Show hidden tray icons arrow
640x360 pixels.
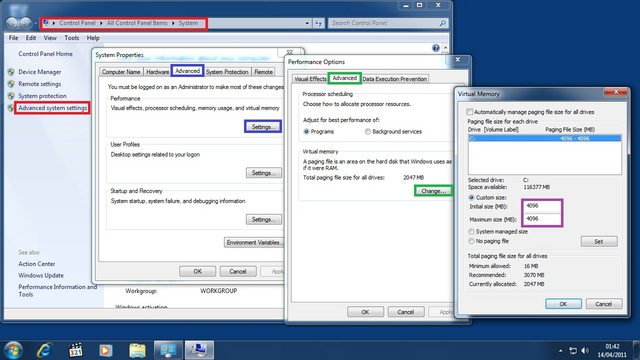coord(560,351)
